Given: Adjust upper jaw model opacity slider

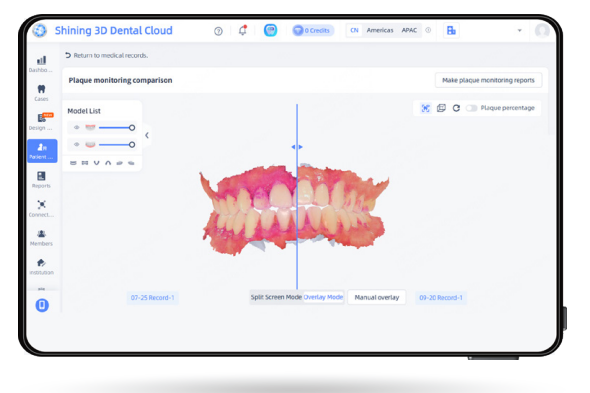Looking at the screenshot, I should pyautogui.click(x=116, y=128).
